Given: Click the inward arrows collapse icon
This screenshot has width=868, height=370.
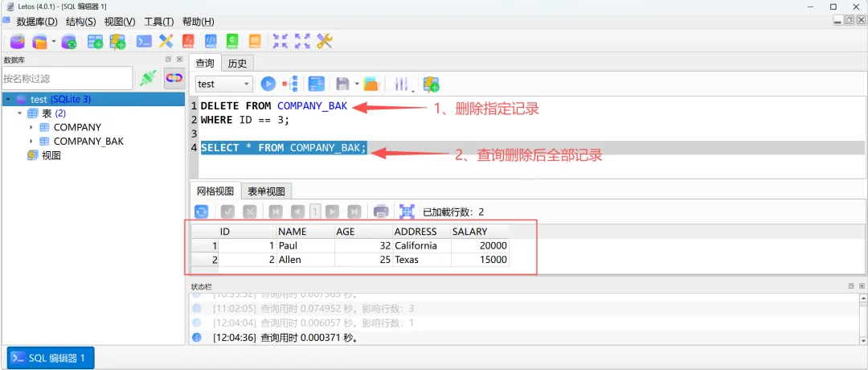Looking at the screenshot, I should tap(280, 41).
